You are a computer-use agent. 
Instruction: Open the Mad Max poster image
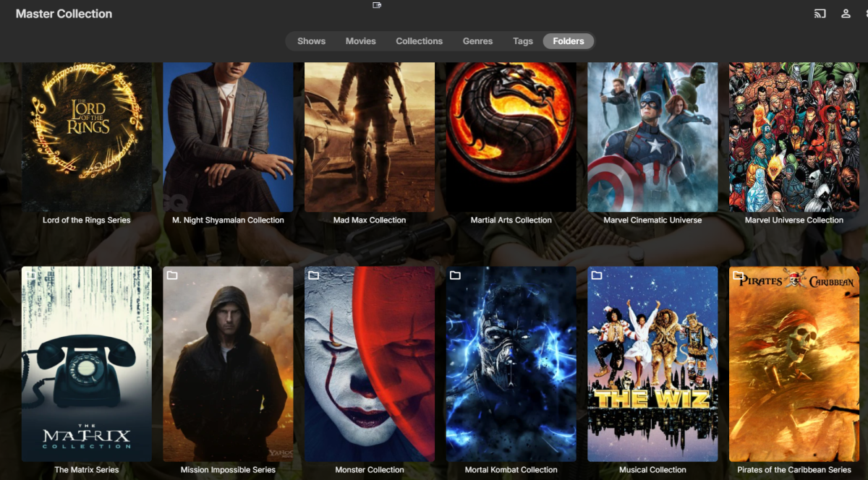370,137
